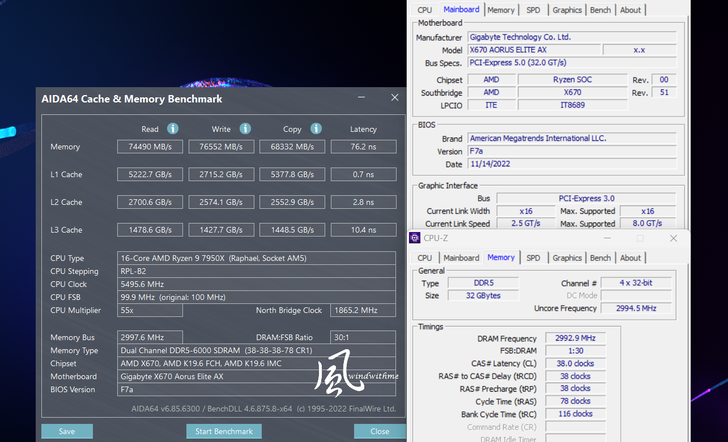Select SPD tab in lower CPU-Z window
The height and width of the screenshot is (442, 728).
tap(533, 258)
